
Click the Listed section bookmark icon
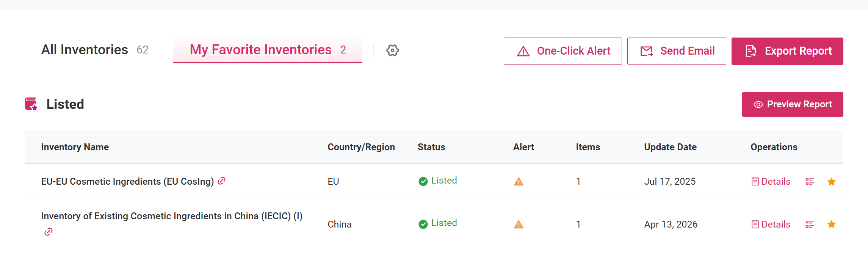coord(31,104)
